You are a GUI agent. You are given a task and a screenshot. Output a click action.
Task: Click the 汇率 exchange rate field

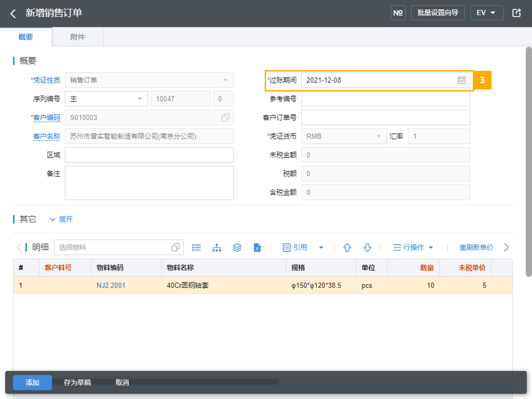pyautogui.click(x=439, y=136)
